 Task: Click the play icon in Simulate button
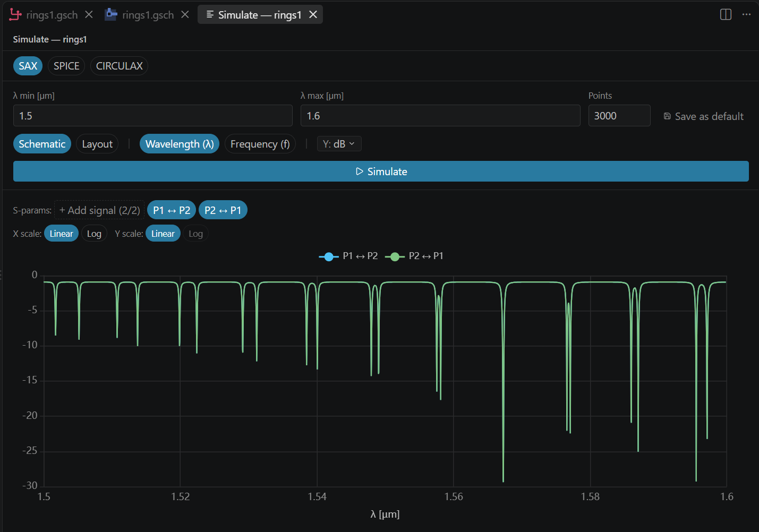360,171
